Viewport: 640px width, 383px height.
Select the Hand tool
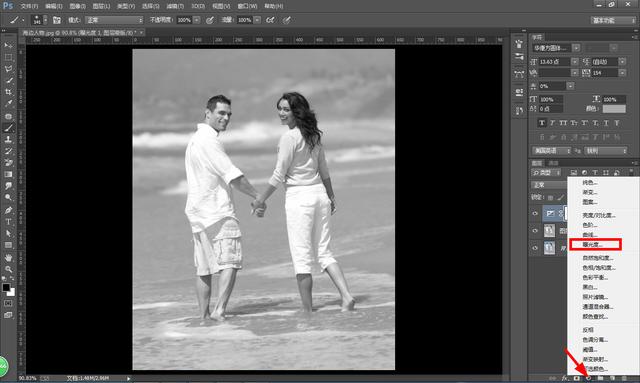(8, 258)
